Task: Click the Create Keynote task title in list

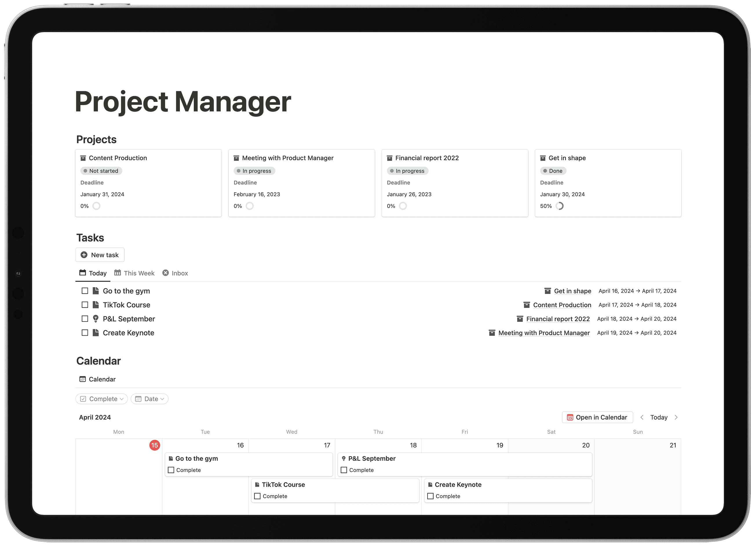Action: [x=129, y=333]
